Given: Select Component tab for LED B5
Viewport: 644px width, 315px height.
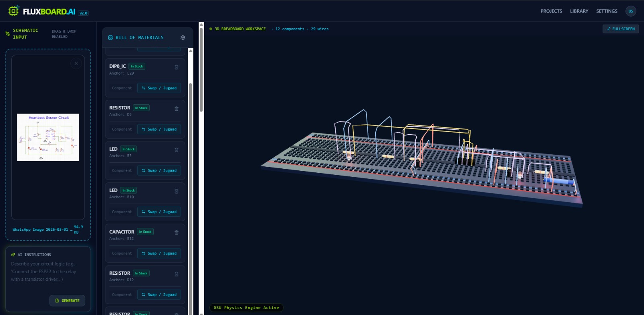Looking at the screenshot, I should pyautogui.click(x=122, y=170).
